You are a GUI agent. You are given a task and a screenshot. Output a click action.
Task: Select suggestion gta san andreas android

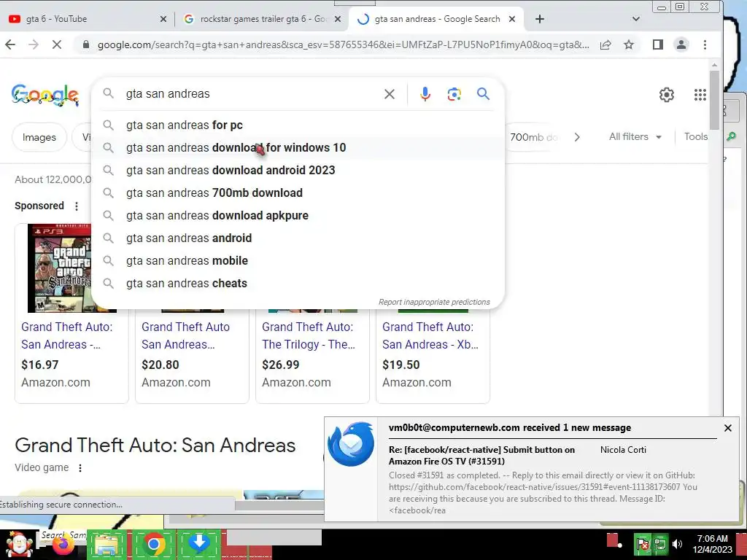[x=298, y=238]
